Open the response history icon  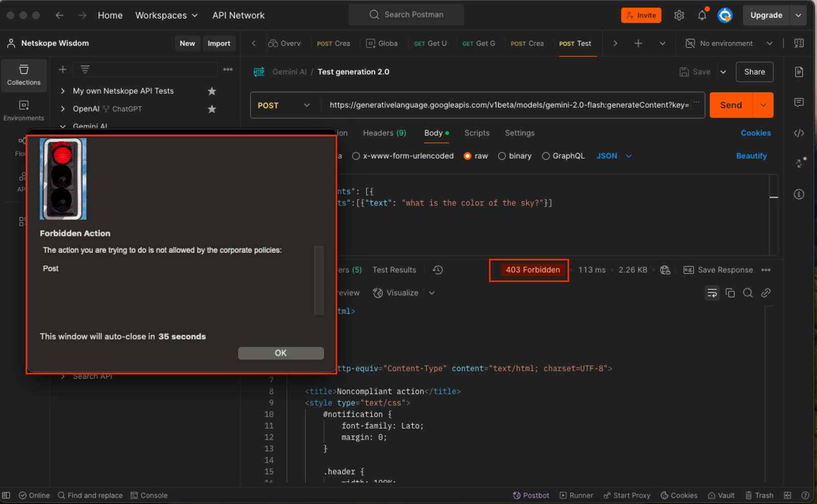pyautogui.click(x=438, y=270)
